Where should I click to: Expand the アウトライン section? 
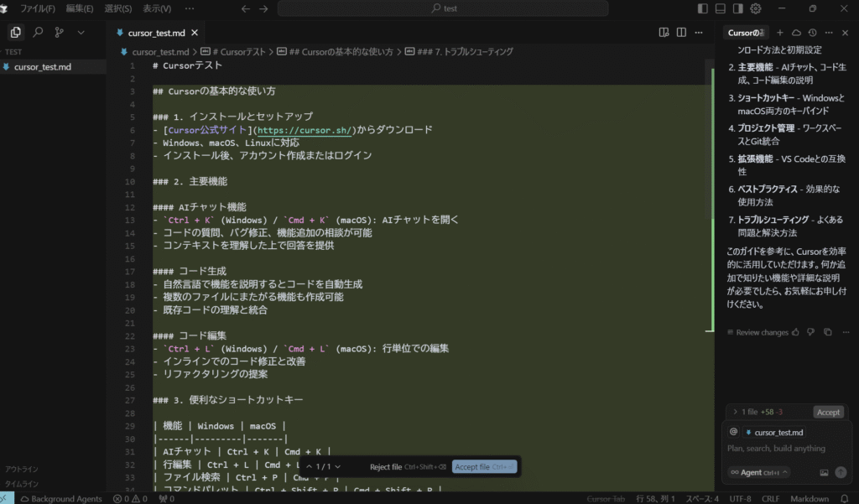point(22,469)
